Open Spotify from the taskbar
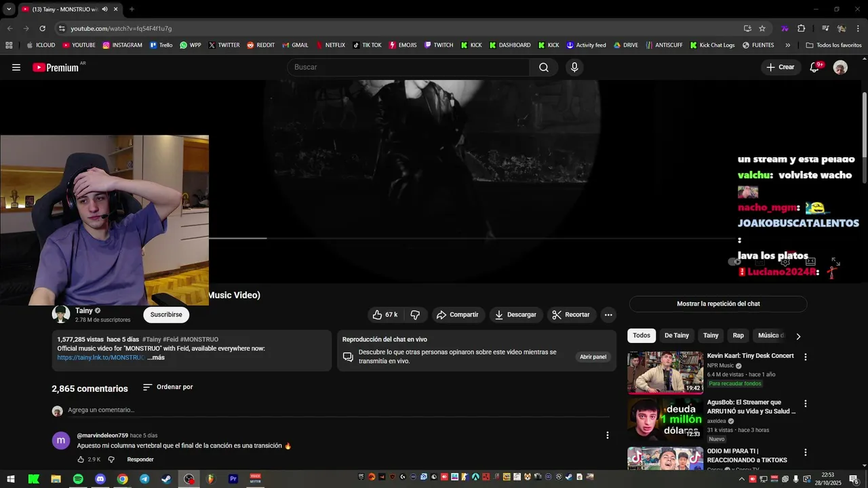The width and height of the screenshot is (868, 488). 78,479
